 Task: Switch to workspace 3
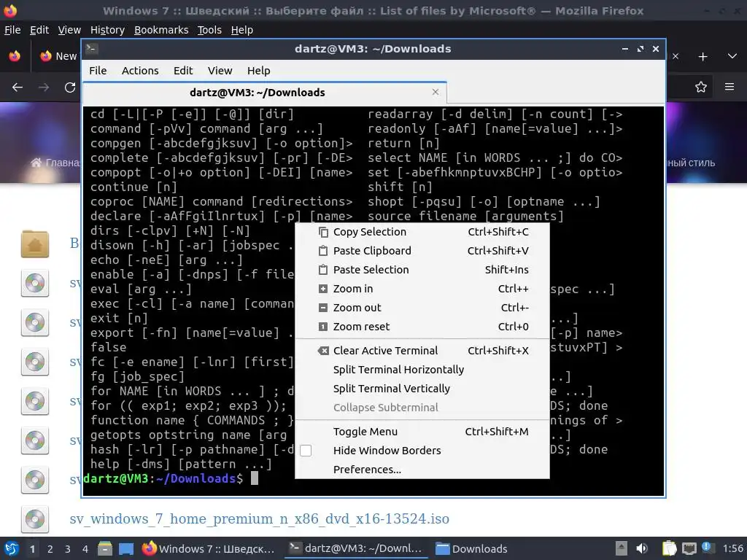click(x=68, y=549)
